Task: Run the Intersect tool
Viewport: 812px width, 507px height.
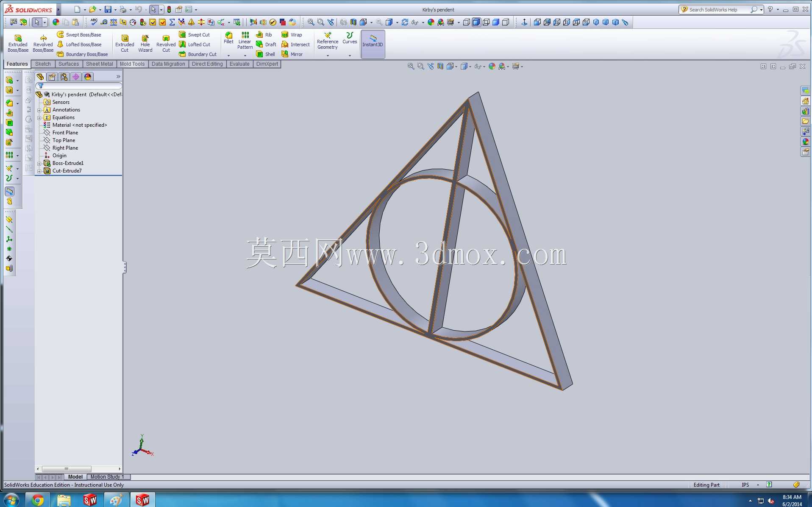Action: pos(296,45)
